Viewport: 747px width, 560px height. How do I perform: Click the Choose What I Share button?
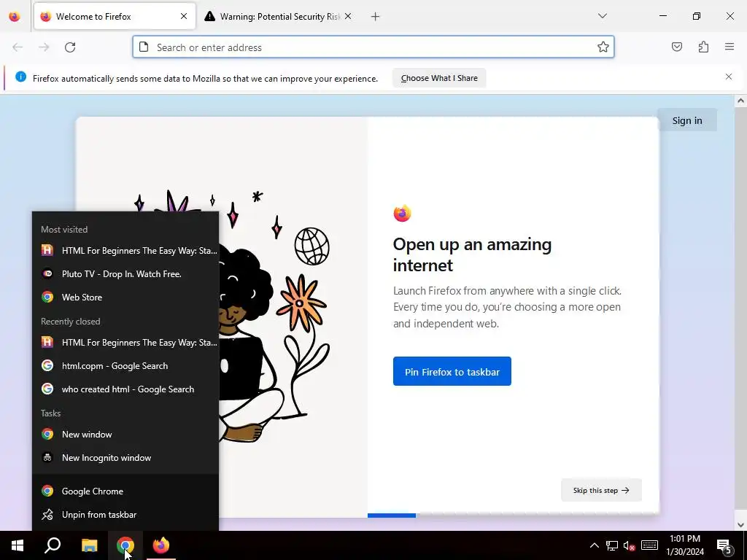(438, 78)
